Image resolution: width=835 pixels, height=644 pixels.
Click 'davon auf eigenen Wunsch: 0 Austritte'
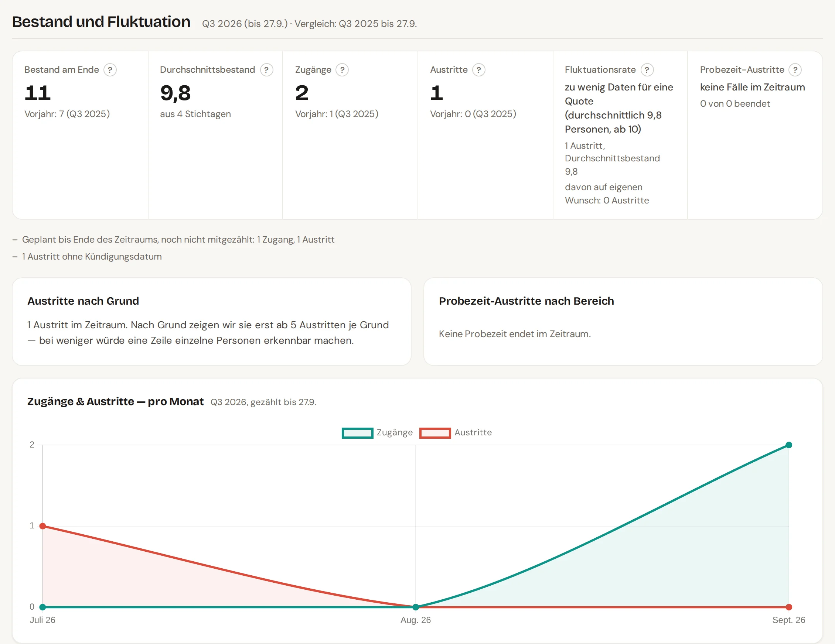pyautogui.click(x=607, y=194)
